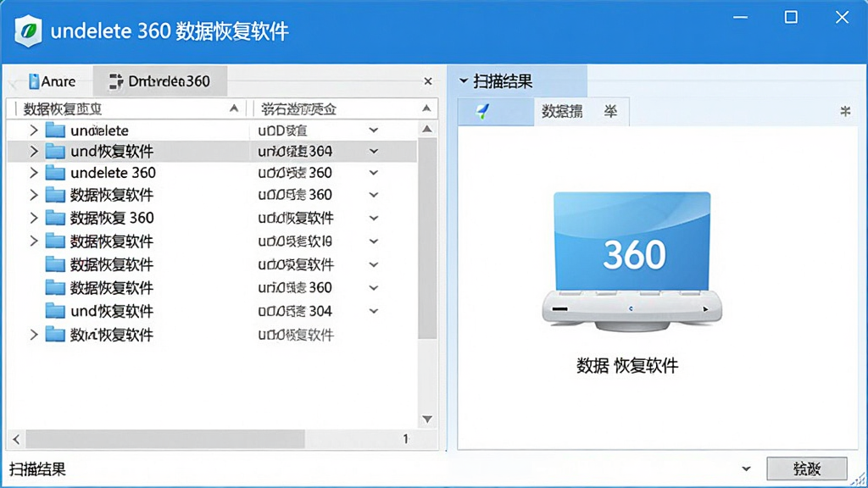
Task: Select the 数据恢复 360 row name
Action: (x=112, y=218)
